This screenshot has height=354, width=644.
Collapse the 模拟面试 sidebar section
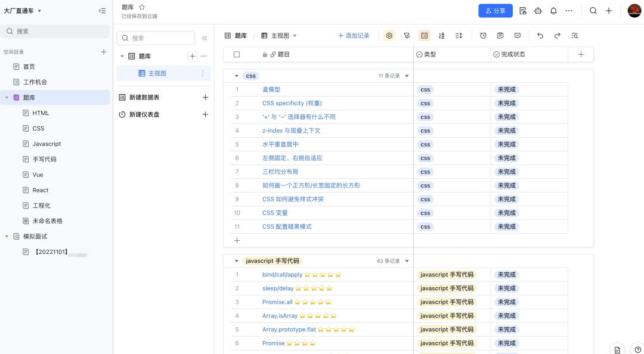(x=7, y=237)
